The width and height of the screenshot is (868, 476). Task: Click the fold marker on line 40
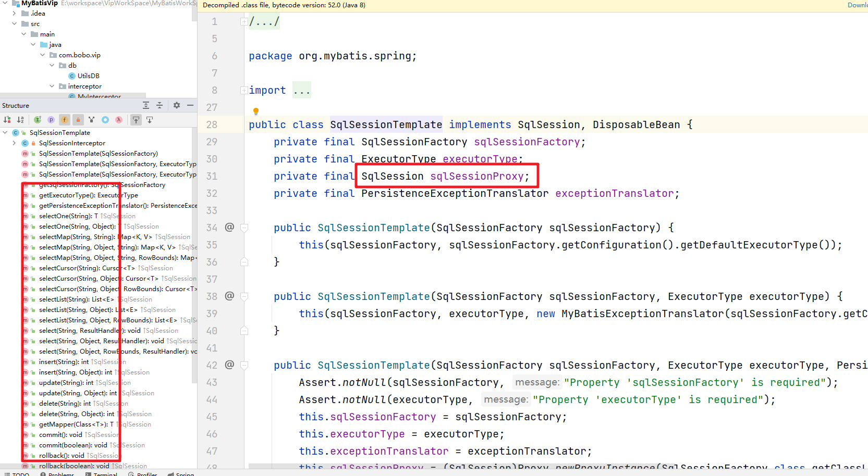tap(244, 331)
